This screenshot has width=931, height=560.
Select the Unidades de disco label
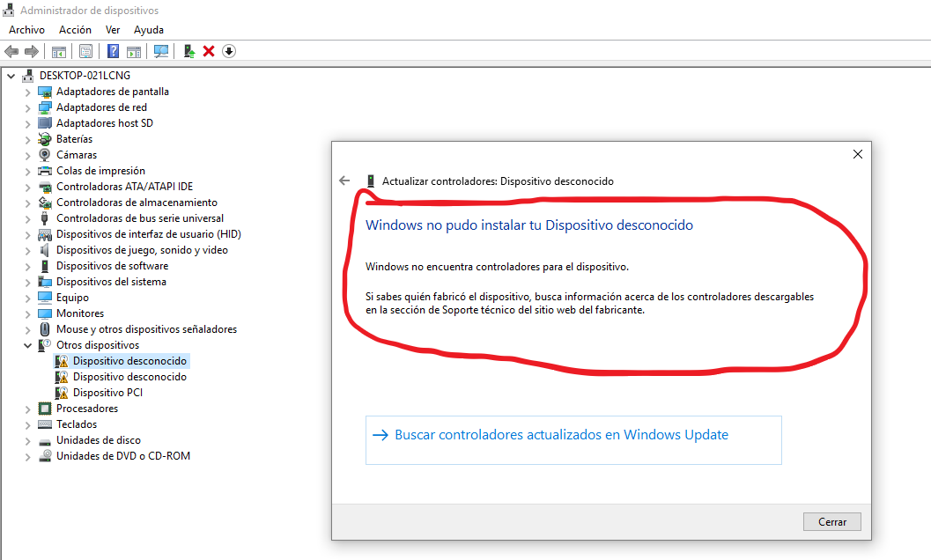[99, 440]
